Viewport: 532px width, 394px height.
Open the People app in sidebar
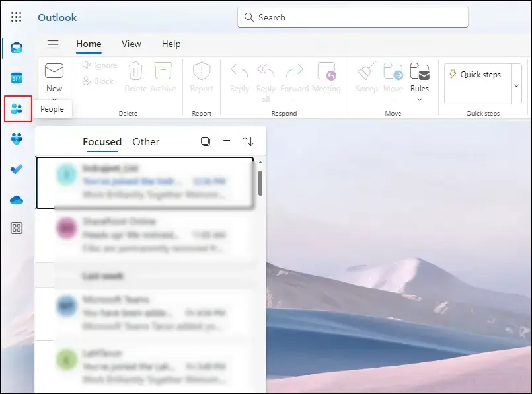click(x=17, y=108)
